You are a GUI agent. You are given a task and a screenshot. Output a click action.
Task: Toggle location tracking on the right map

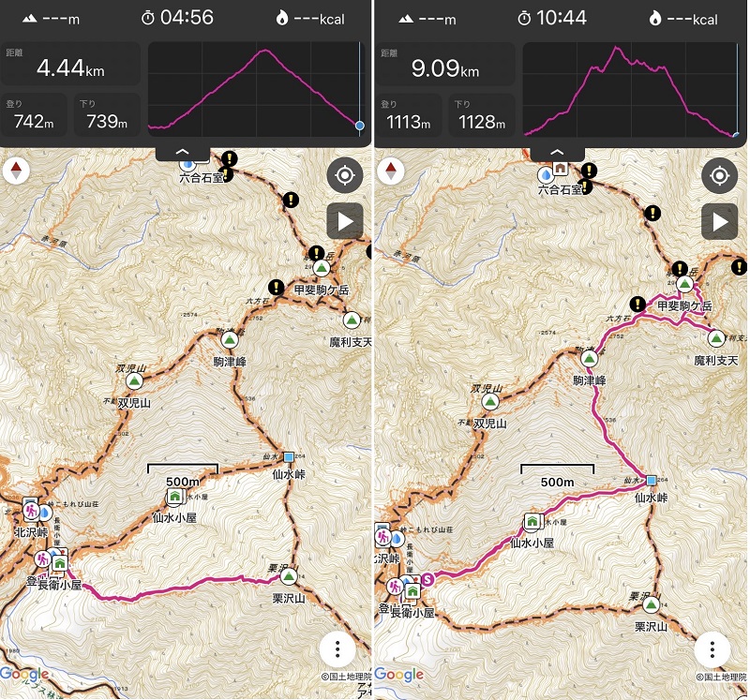point(719,175)
